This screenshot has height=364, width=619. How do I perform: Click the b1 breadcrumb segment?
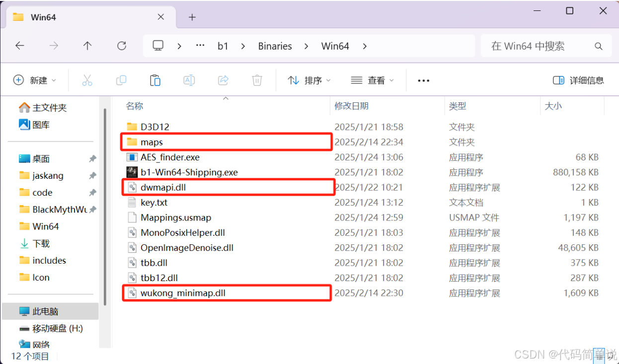[223, 46]
